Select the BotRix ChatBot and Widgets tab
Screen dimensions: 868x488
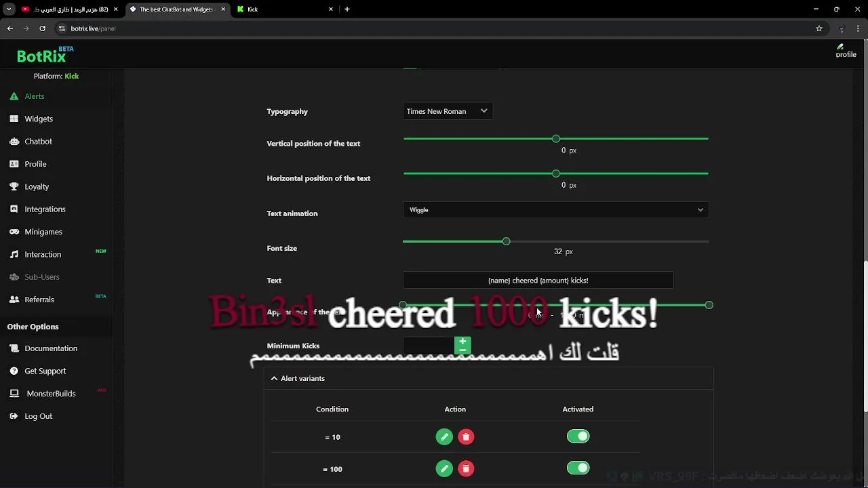click(x=176, y=9)
